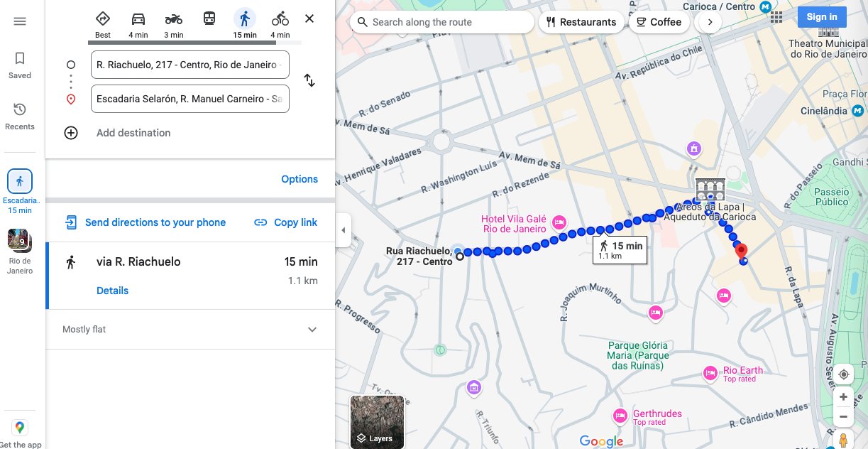Image resolution: width=868 pixels, height=449 pixels.
Task: Click the Rua Riachuelo, 217 - Centro label
Action: pyautogui.click(x=419, y=256)
